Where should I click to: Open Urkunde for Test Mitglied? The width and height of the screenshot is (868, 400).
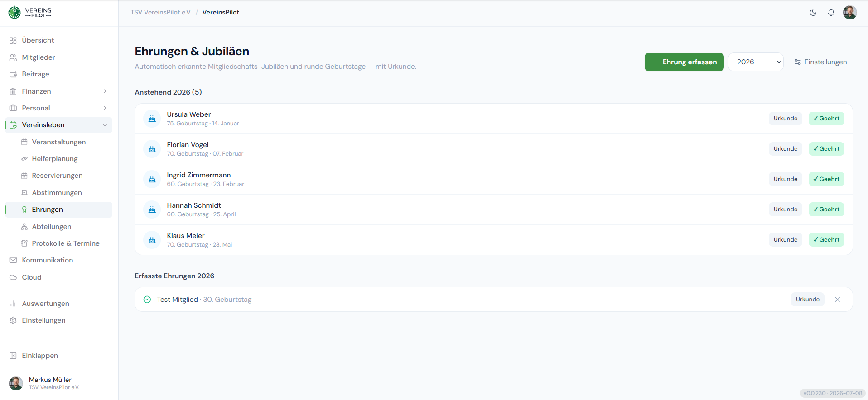pos(808,300)
